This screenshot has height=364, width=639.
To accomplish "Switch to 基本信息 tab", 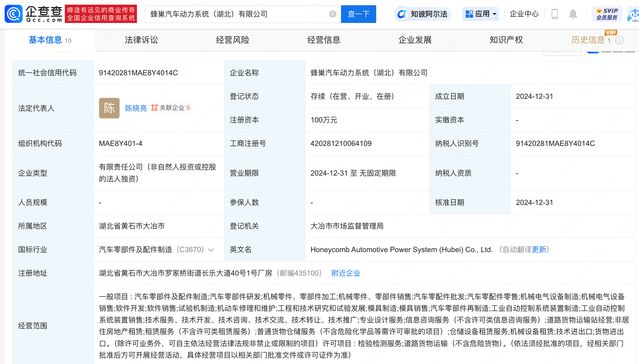I will coord(50,40).
